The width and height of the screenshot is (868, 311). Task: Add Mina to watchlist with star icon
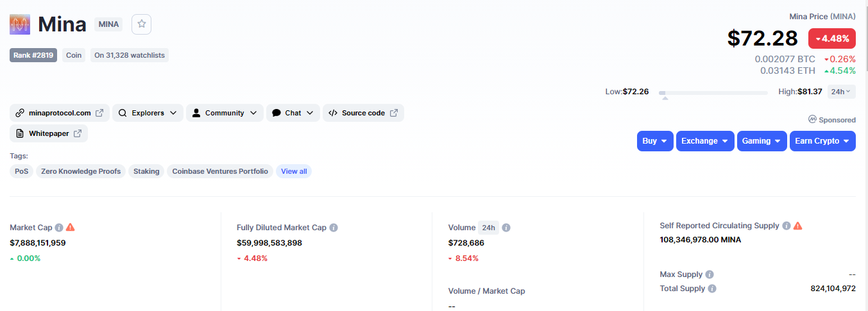coord(141,24)
